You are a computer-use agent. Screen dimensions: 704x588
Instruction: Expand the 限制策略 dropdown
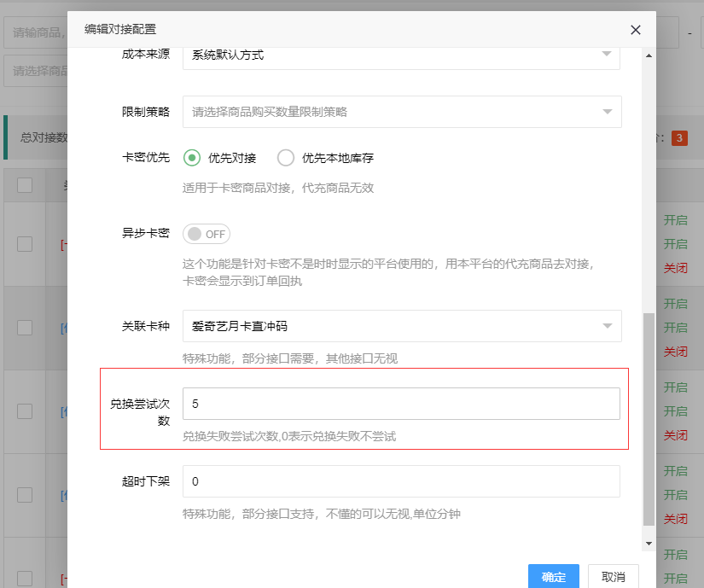(x=402, y=112)
